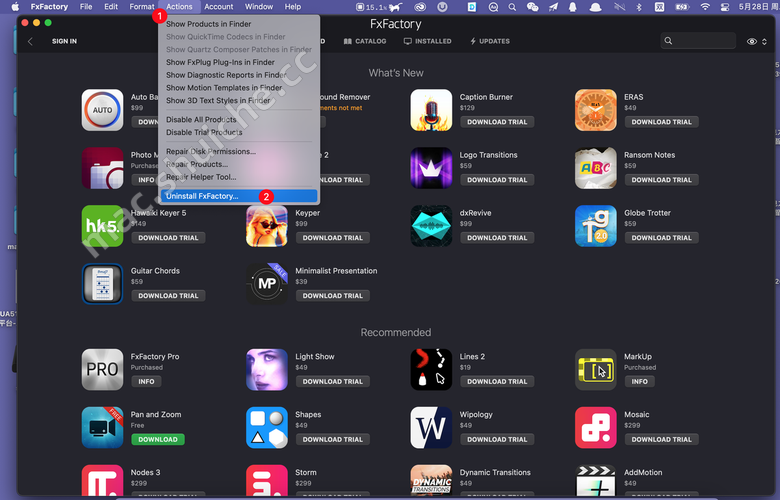Open the FxFactory Pro icon
The height and width of the screenshot is (500, 780).
pos(102,370)
